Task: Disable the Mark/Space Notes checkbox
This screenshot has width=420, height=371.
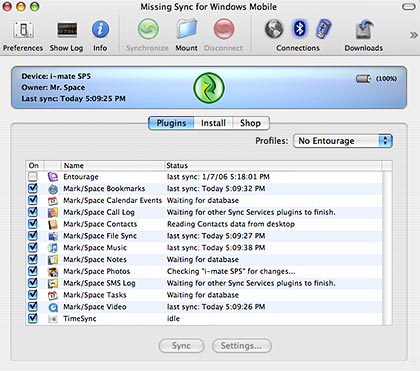Action: coord(33,259)
